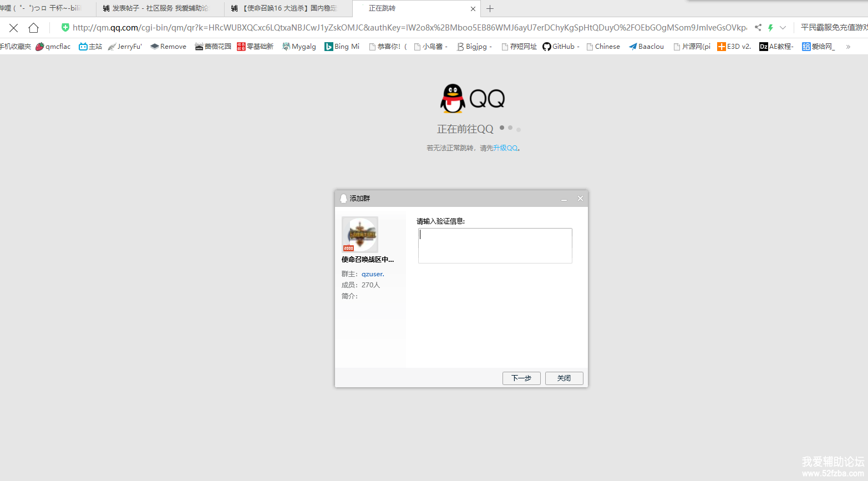Open the E3D v2. bookmark
Viewport: 868px width, 481px height.
734,47
